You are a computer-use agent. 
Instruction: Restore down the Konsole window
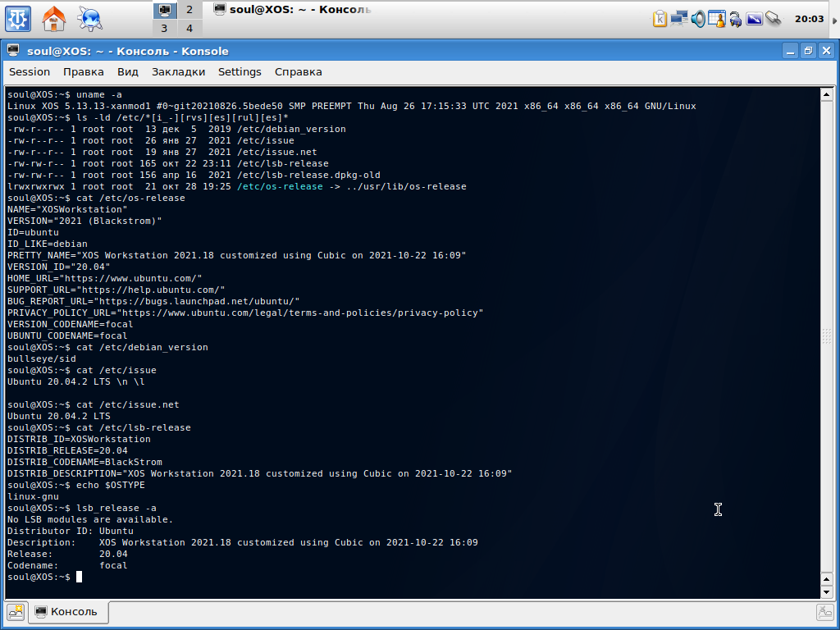point(808,51)
